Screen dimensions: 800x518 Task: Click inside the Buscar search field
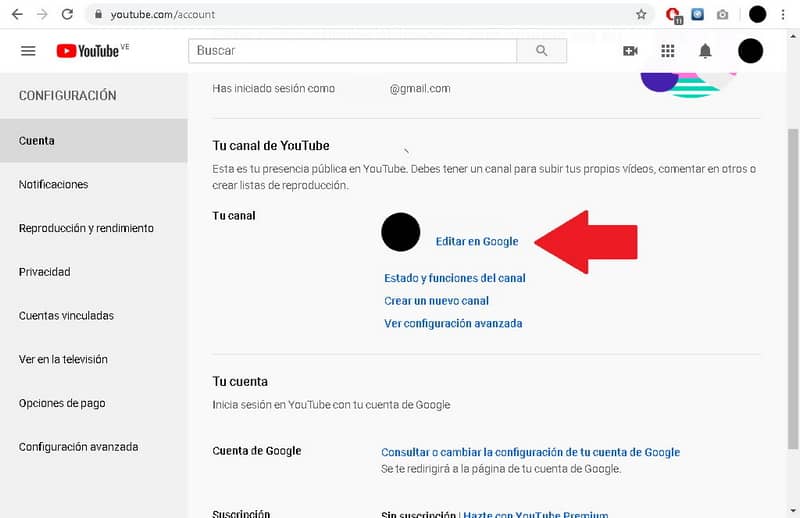[x=353, y=51]
